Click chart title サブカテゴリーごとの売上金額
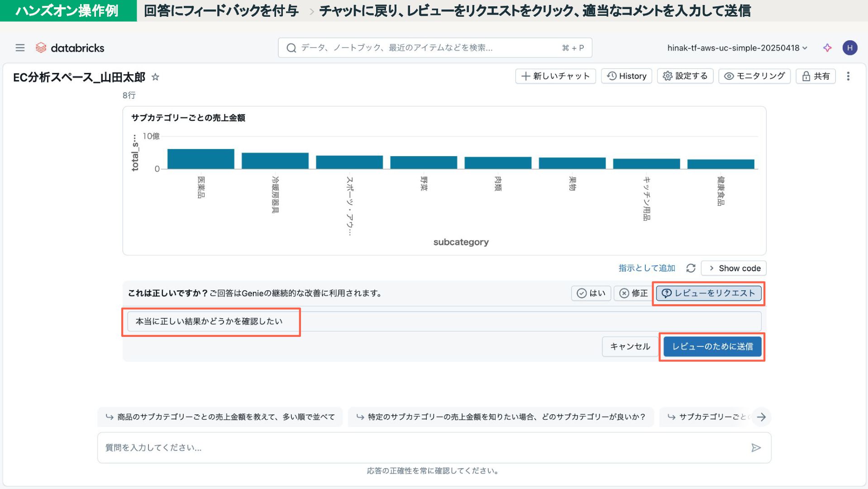The image size is (868, 489). (x=188, y=118)
